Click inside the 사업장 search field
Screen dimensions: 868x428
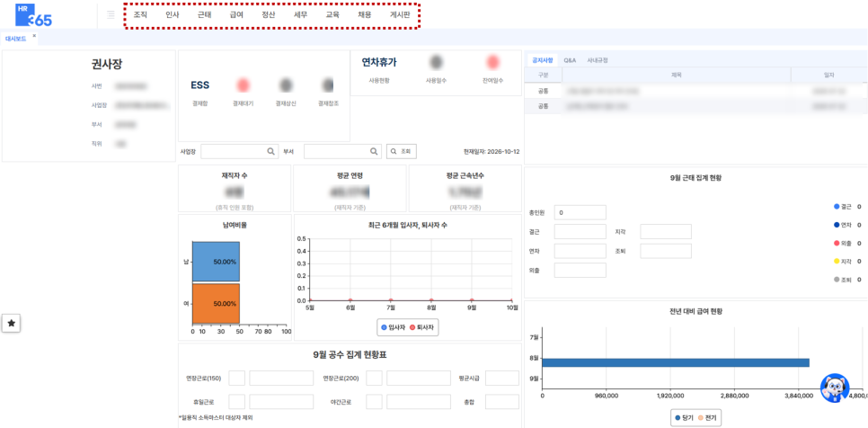point(240,151)
